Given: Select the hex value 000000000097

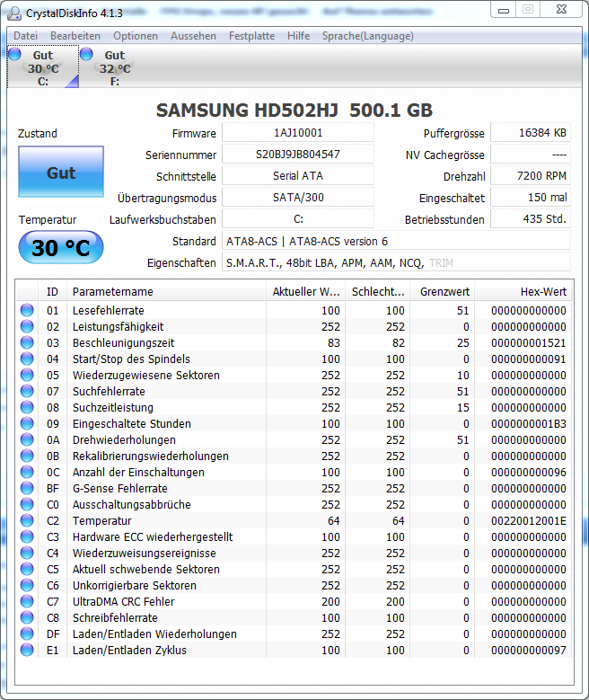Looking at the screenshot, I should 528,650.
